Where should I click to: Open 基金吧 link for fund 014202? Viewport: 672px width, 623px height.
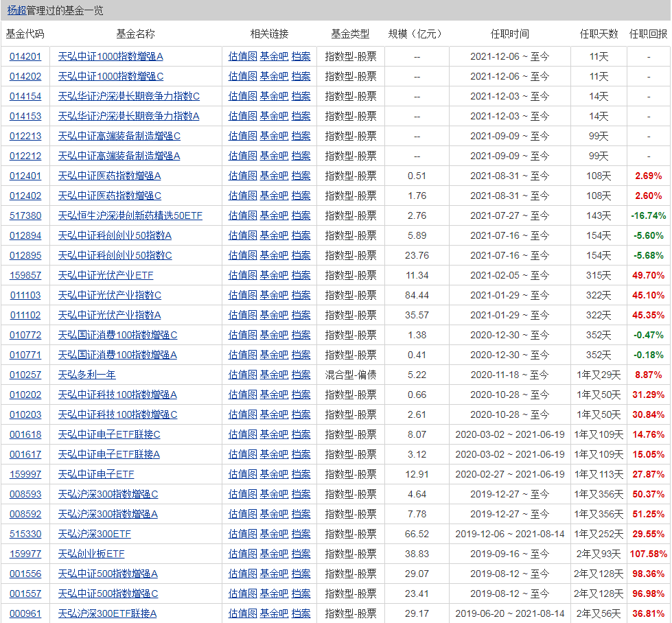(274, 76)
